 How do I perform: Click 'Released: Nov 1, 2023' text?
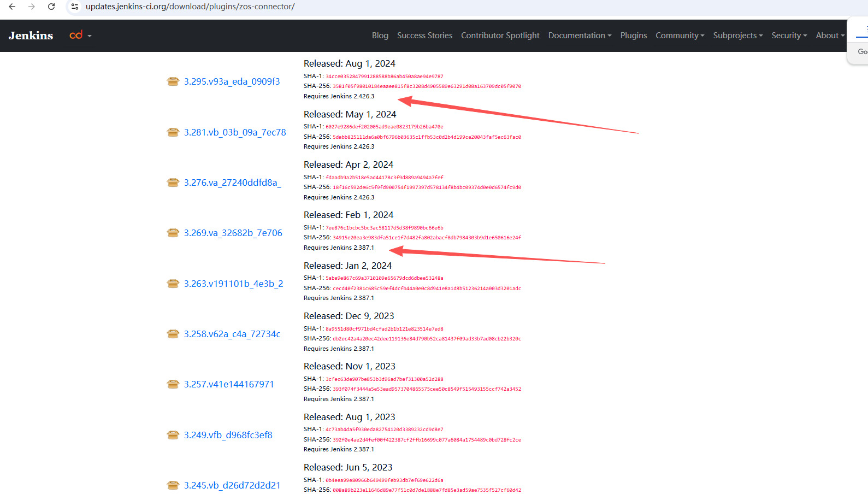pos(350,366)
